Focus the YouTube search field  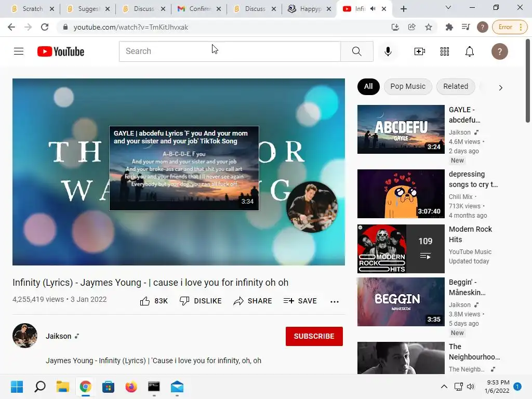coord(230,51)
